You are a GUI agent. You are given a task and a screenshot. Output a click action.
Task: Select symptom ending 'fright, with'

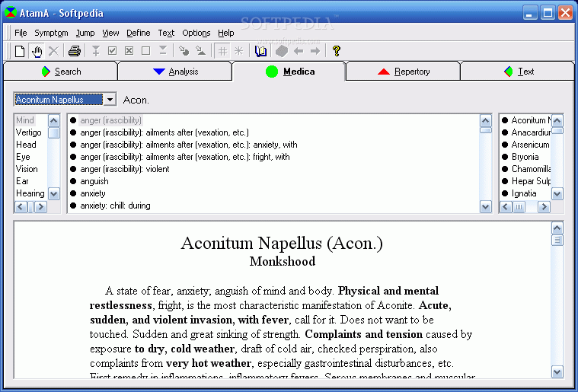coord(185,157)
